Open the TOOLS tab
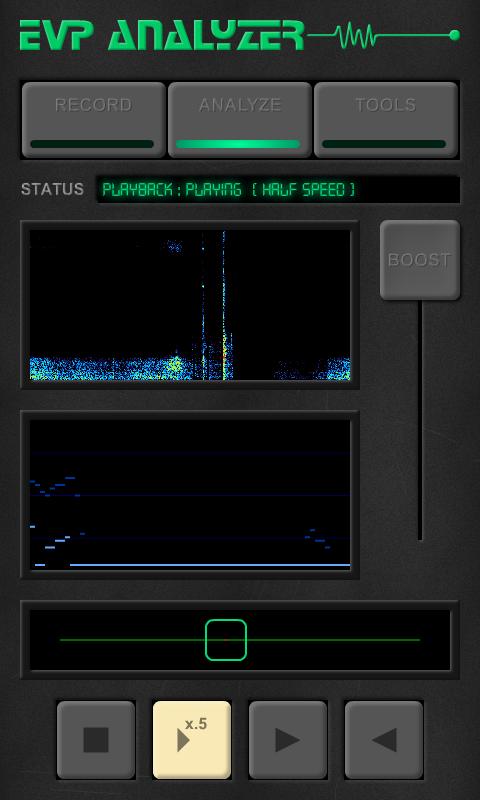The height and width of the screenshot is (800, 480). 386,120
